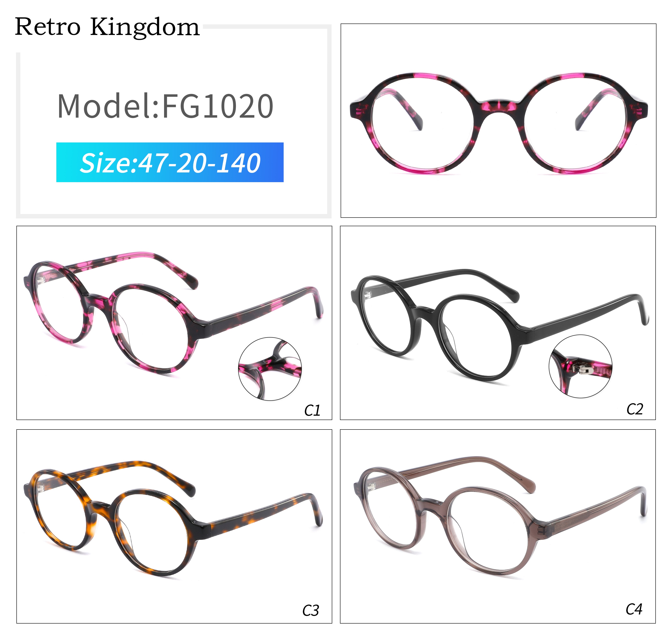Click the Model:FG1020 text
Viewport: 672px width, 638px height.
(x=165, y=106)
